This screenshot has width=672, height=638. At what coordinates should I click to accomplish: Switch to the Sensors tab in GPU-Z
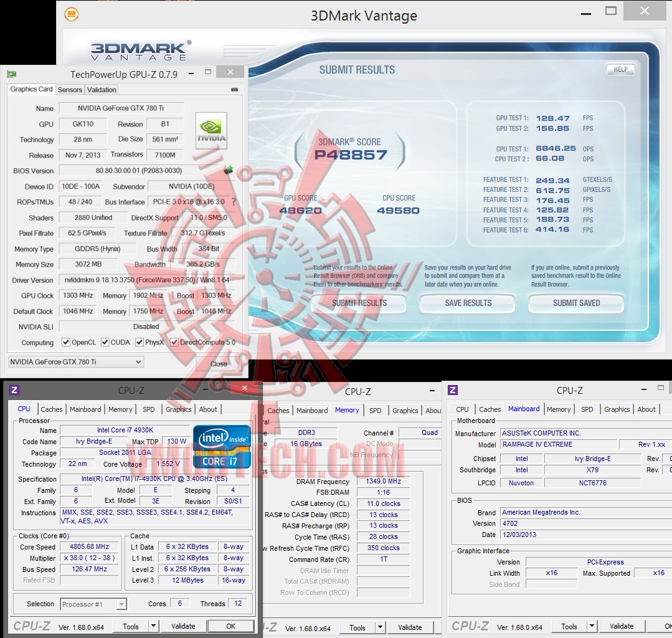coord(70,90)
